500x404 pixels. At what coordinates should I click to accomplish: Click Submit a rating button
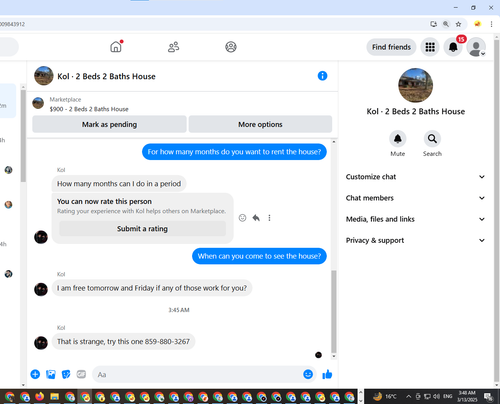click(x=142, y=229)
